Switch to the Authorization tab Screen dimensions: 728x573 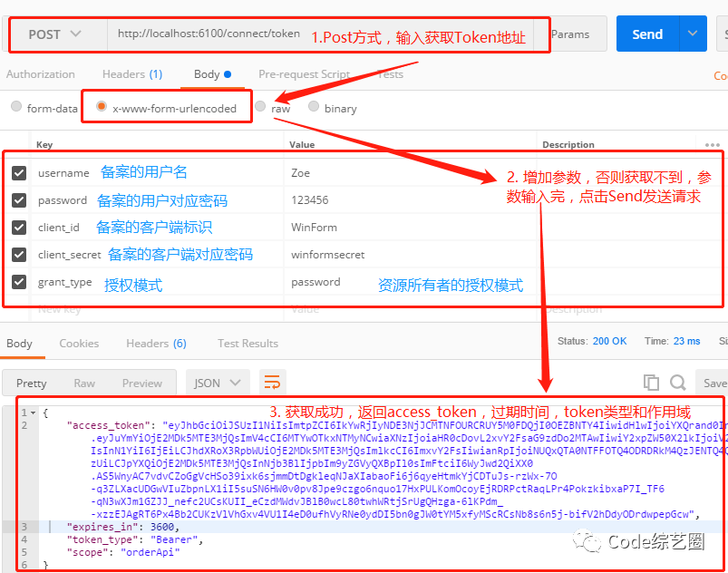click(x=41, y=74)
